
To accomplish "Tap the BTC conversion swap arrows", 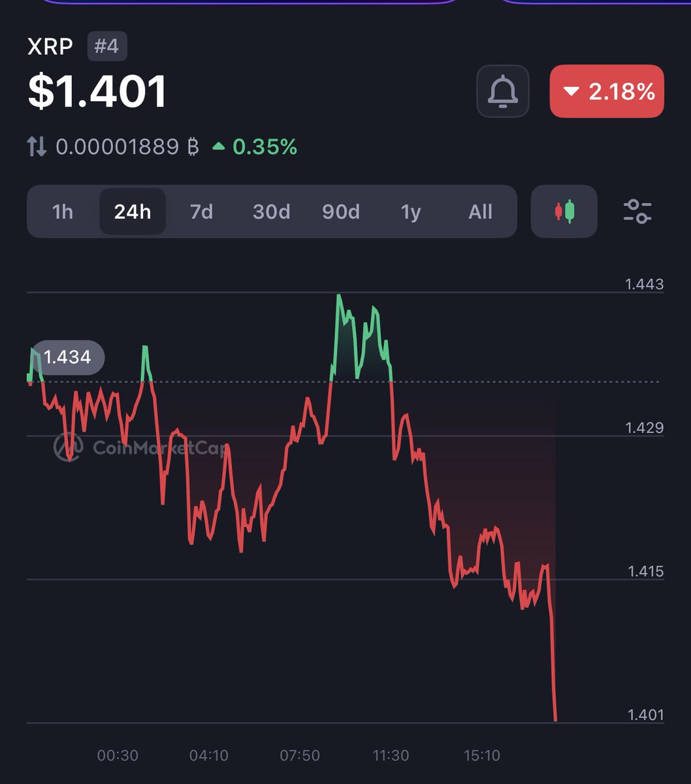I will (37, 147).
